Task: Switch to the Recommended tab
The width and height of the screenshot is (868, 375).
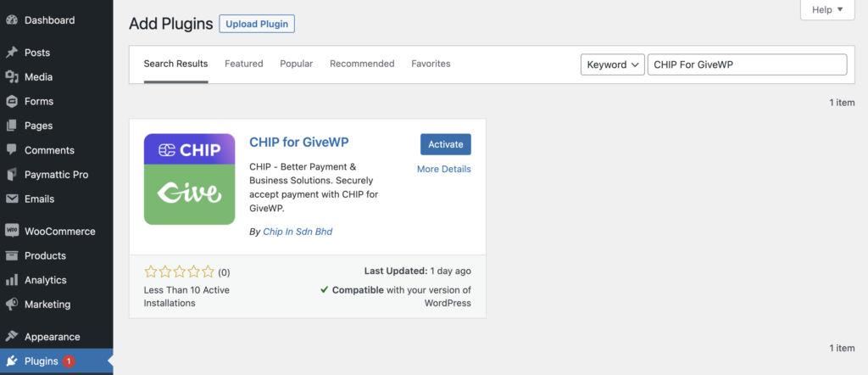Action: point(362,64)
